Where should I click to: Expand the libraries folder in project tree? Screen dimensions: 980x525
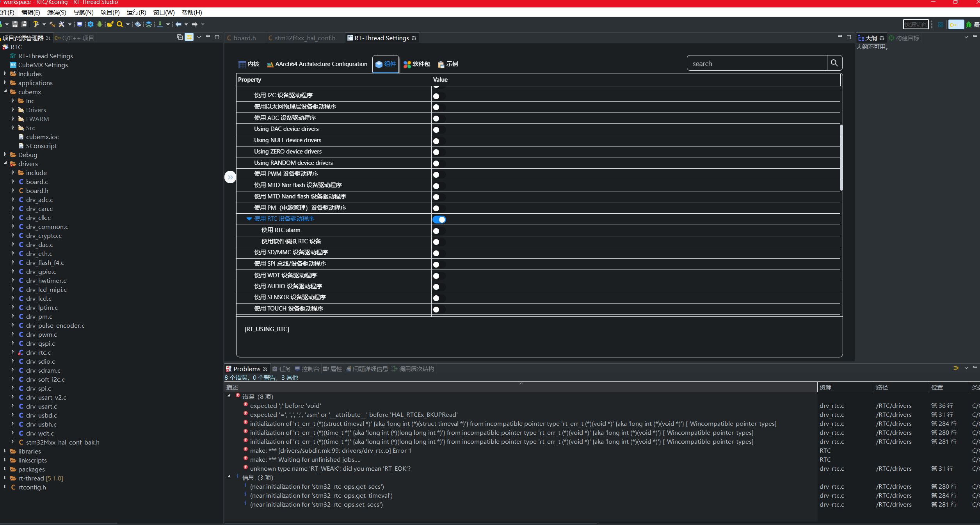[x=5, y=451]
